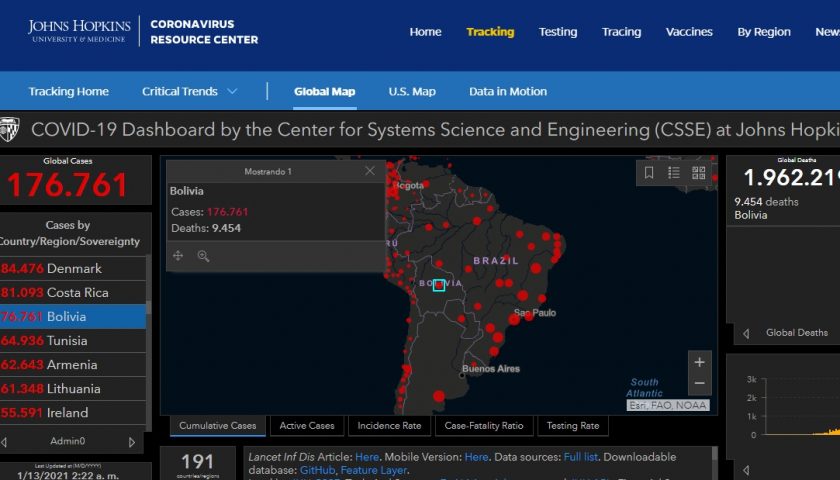Click the selected Bolivia marker on map
This screenshot has height=480, width=840.
click(439, 285)
